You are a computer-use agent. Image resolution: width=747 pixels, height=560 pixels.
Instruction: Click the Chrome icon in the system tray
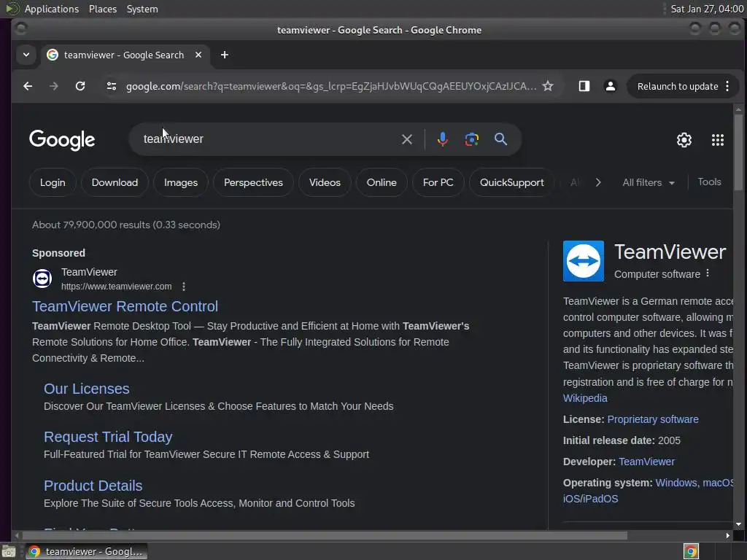pos(691,551)
